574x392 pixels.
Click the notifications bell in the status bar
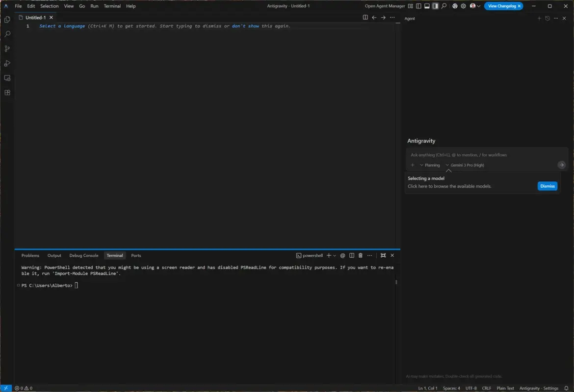click(x=567, y=388)
